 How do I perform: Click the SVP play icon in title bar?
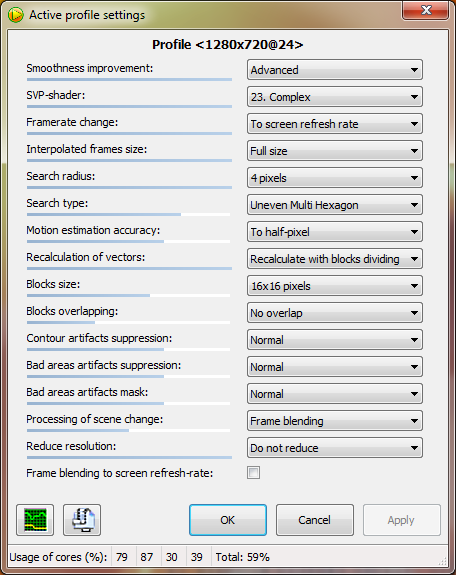pyautogui.click(x=16, y=15)
